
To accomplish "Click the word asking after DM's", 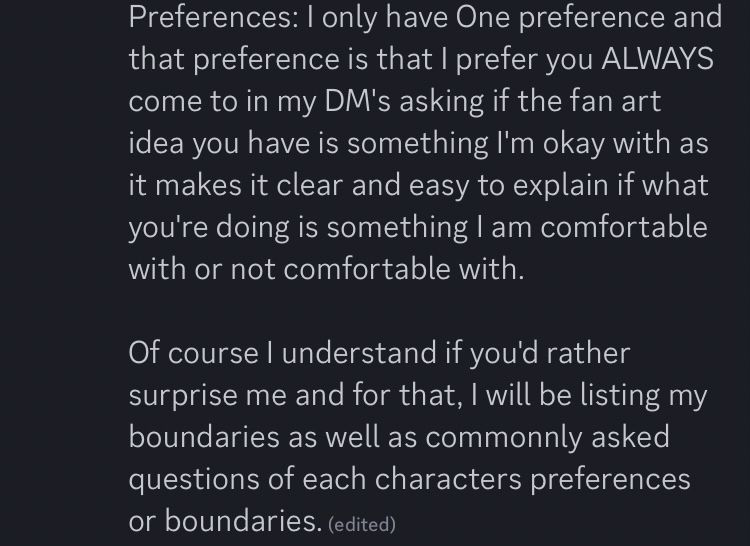I will [441, 101].
